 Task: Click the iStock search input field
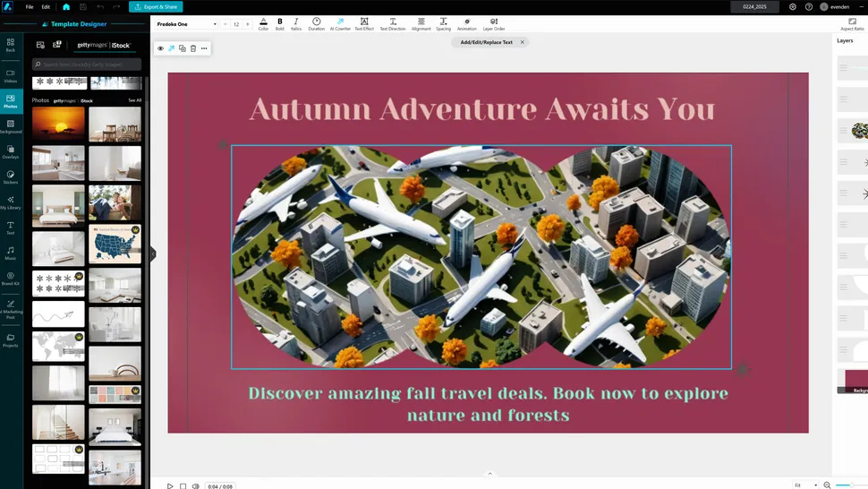click(88, 64)
